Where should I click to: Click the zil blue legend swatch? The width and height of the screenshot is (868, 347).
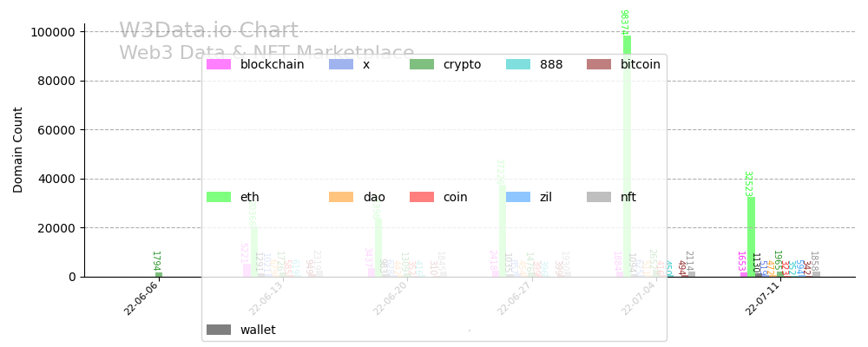tap(518, 197)
